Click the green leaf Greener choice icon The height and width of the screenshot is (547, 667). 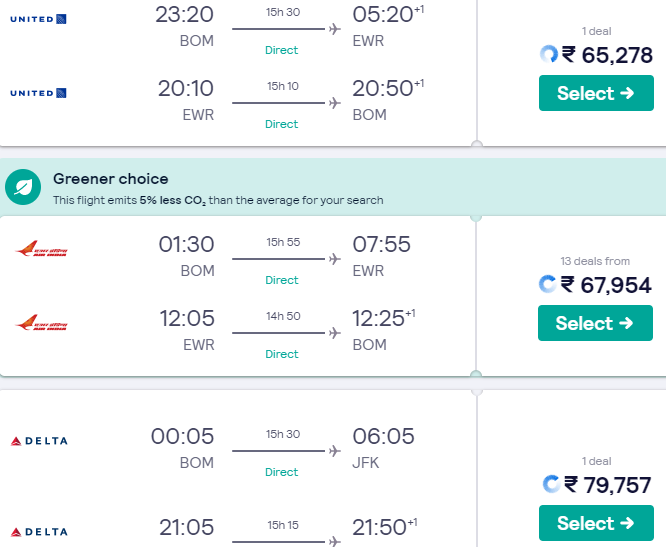[x=22, y=186]
